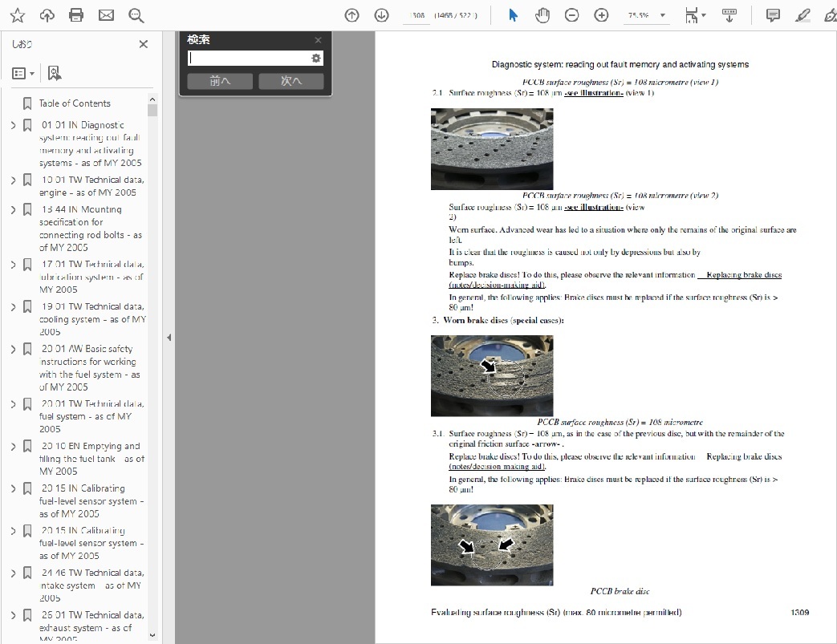This screenshot has height=644, width=837.
Task: Click brake disc photo with single arrow
Action: tap(492, 375)
